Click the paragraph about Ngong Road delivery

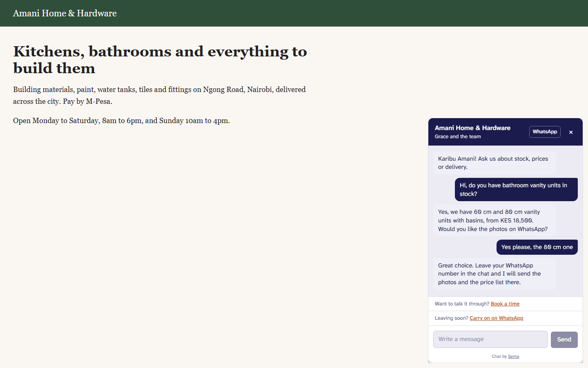pos(159,95)
